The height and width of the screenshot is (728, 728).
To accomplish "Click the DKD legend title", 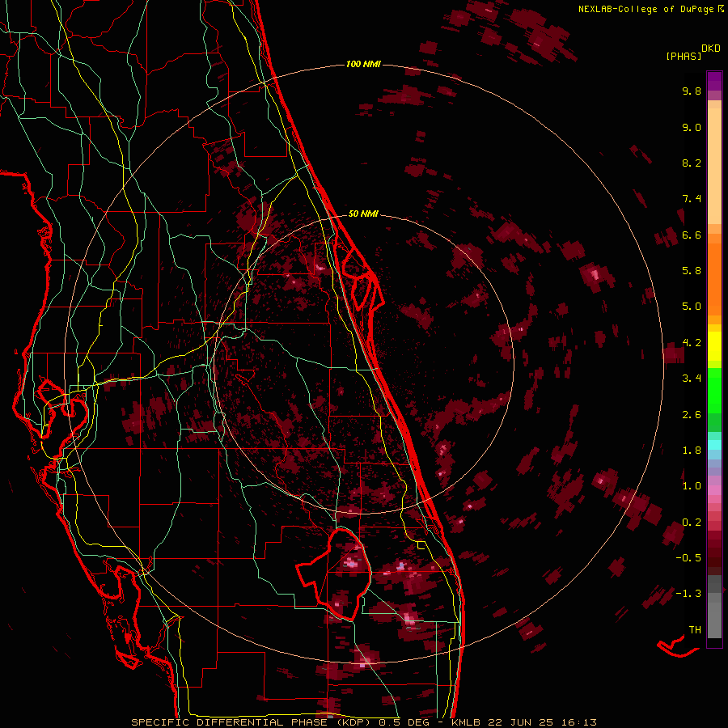I will coord(710,49).
